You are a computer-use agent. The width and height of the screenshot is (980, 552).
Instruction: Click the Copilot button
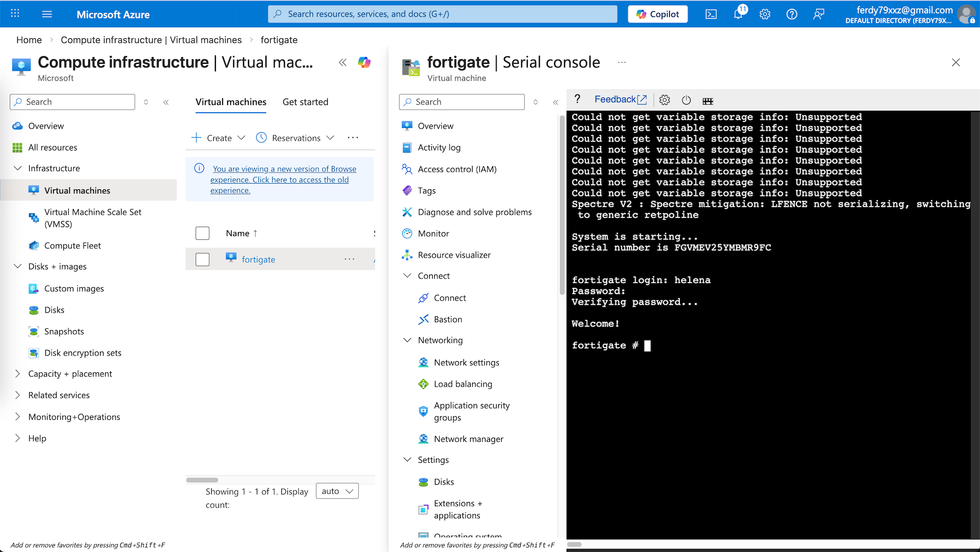[x=657, y=14]
